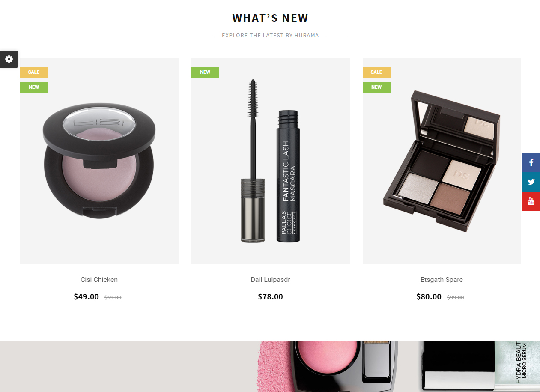This screenshot has height=392, width=540.
Task: Click the SALE badge on Cisi Chicken
Action: 34,72
